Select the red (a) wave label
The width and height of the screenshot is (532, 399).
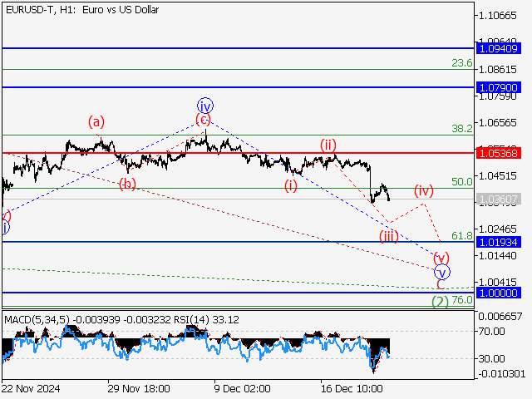97,122
